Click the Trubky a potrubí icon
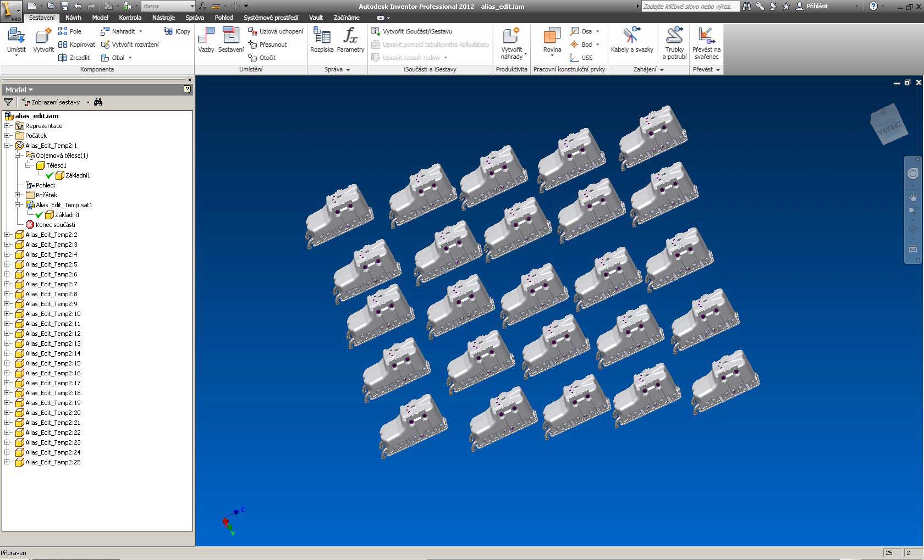Screen dimensions: 924x560 [x=674, y=37]
